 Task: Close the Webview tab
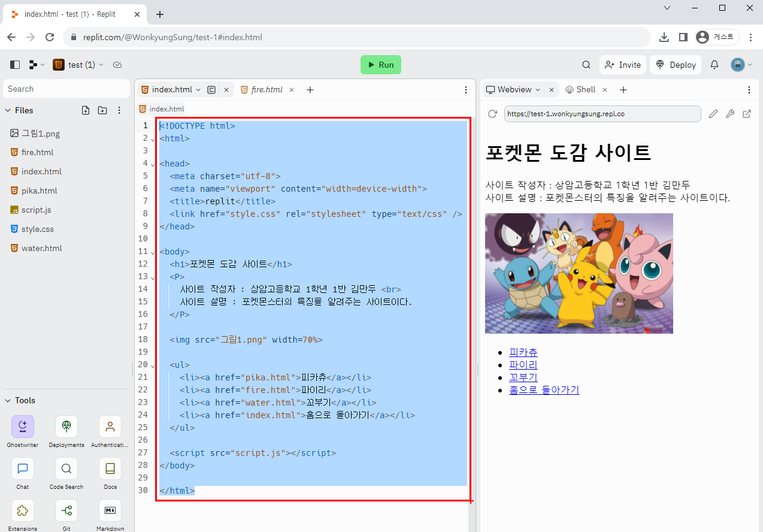pos(552,90)
